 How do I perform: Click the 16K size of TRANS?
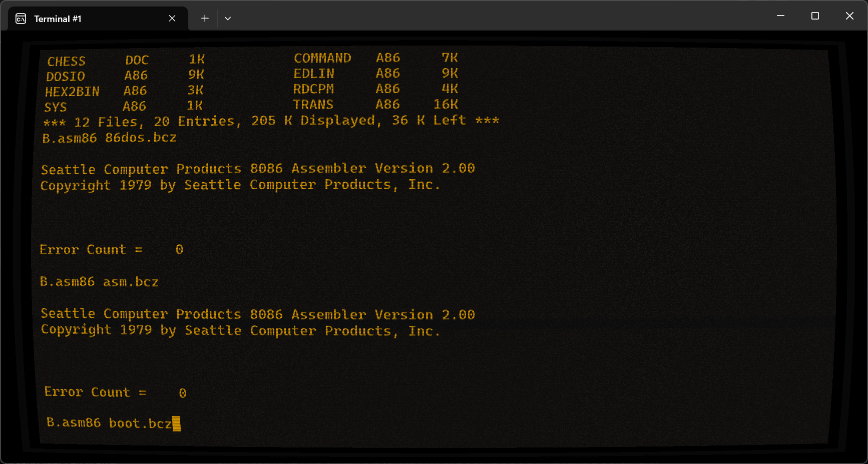pyautogui.click(x=446, y=104)
